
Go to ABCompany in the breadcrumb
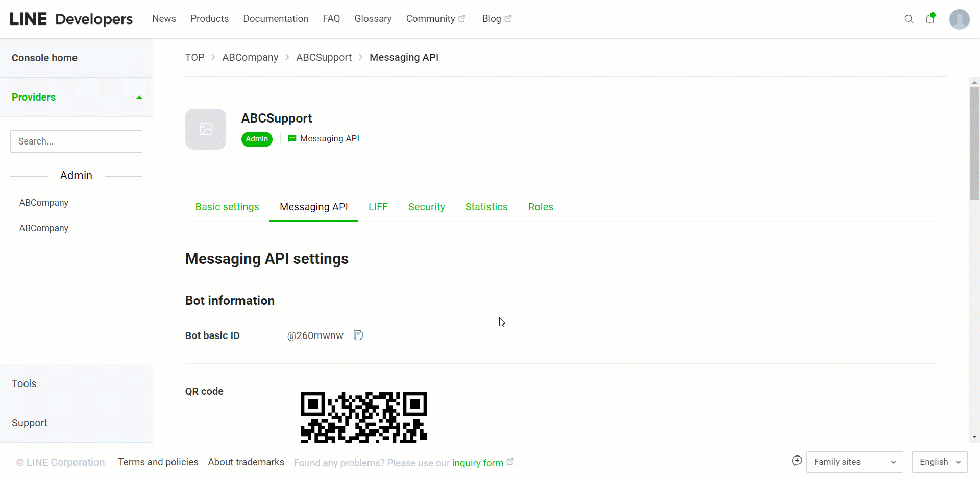tap(250, 57)
